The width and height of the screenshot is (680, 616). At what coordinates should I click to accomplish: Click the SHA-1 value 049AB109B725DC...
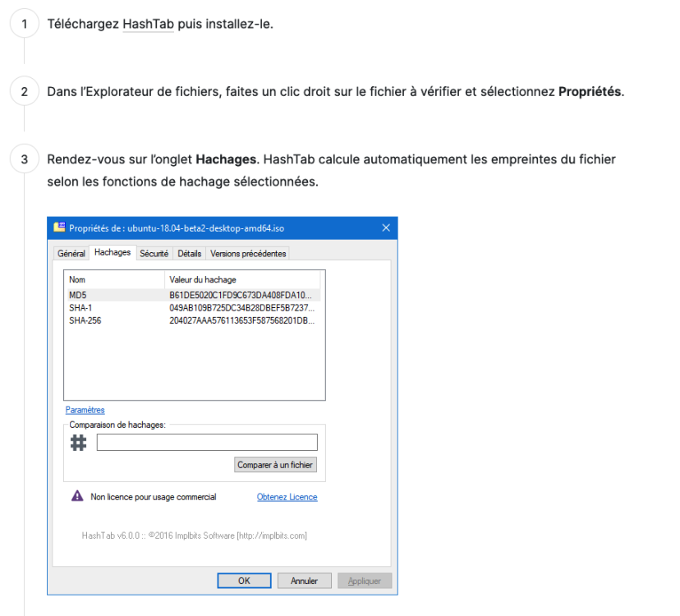pos(241,308)
